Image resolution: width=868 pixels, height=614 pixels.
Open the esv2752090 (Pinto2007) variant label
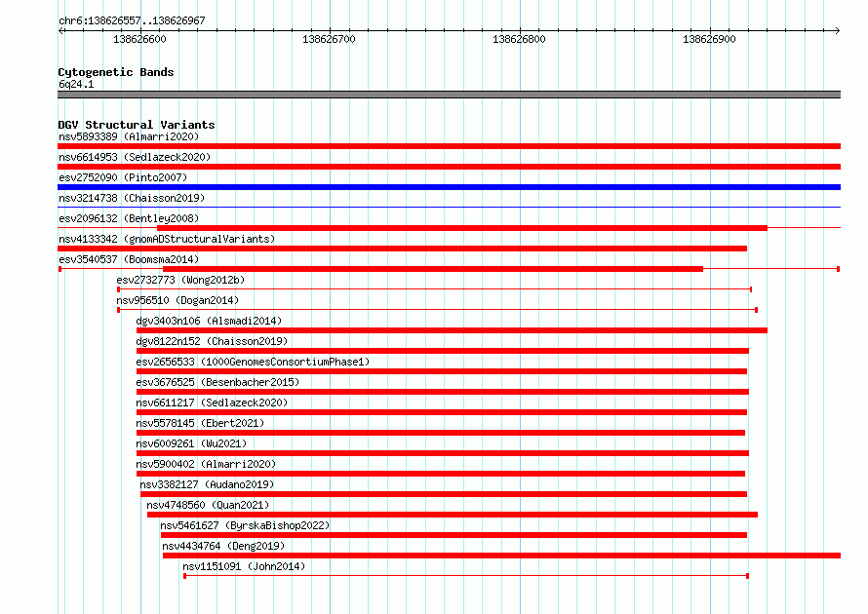click(x=123, y=177)
